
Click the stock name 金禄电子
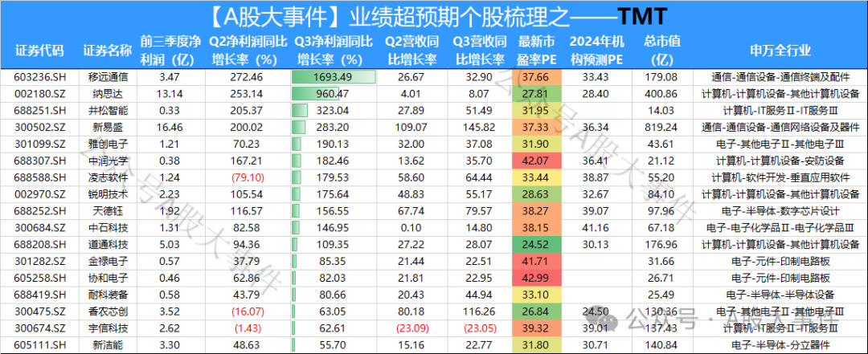tap(108, 261)
